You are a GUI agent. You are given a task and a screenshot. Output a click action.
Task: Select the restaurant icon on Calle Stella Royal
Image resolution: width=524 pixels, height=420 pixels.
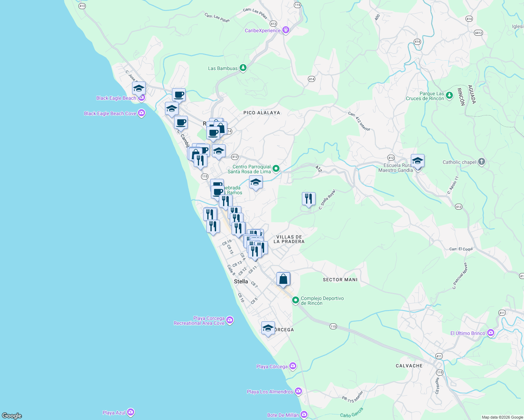[309, 199]
